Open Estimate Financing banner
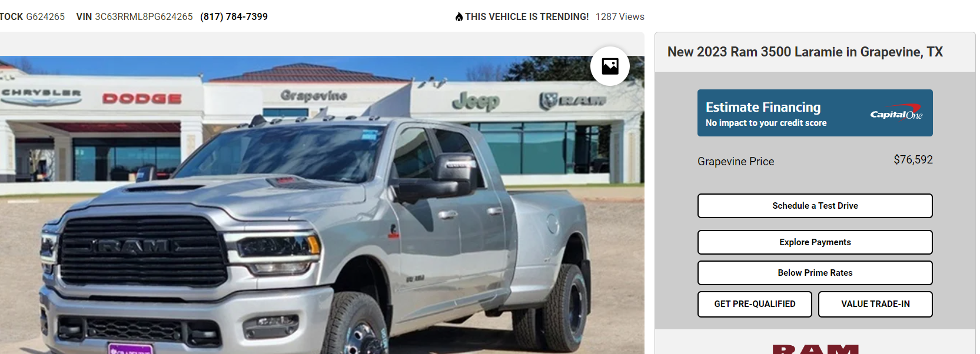This screenshot has height=354, width=980. [x=815, y=113]
